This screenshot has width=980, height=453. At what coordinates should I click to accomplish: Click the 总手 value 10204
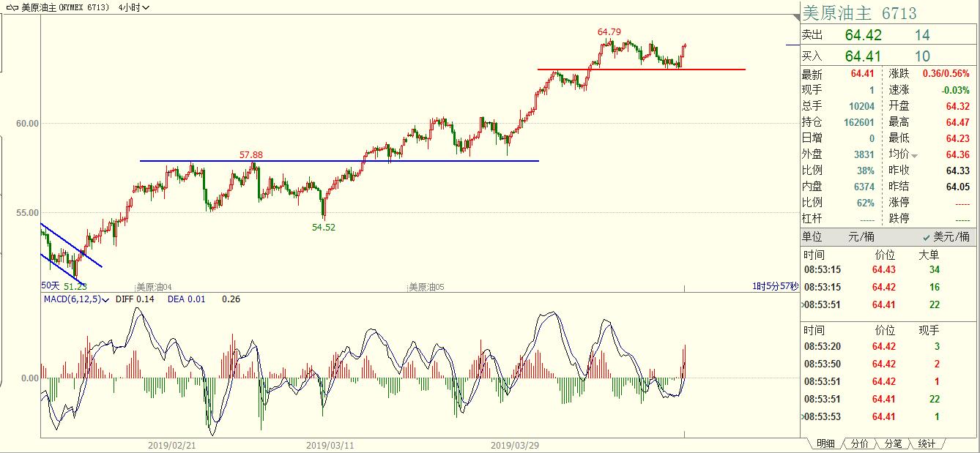861,107
